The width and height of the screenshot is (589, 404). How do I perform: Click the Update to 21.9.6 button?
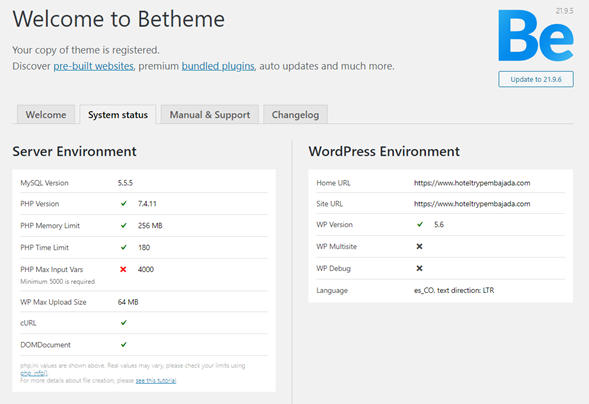point(536,79)
